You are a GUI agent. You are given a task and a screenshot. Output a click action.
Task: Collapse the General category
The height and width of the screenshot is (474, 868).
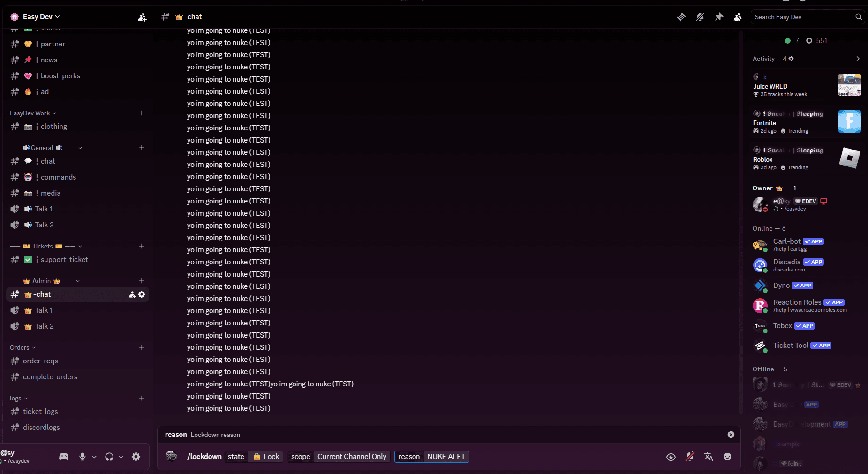pyautogui.click(x=46, y=148)
